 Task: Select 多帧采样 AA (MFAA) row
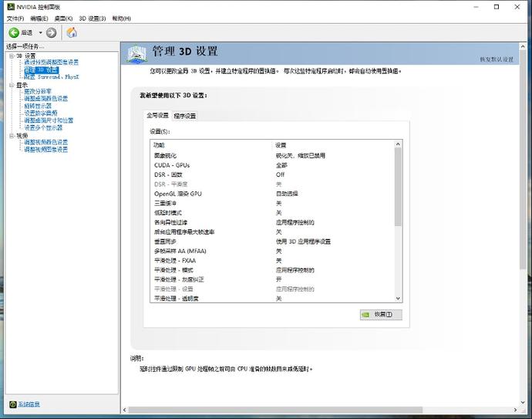pyautogui.click(x=272, y=251)
